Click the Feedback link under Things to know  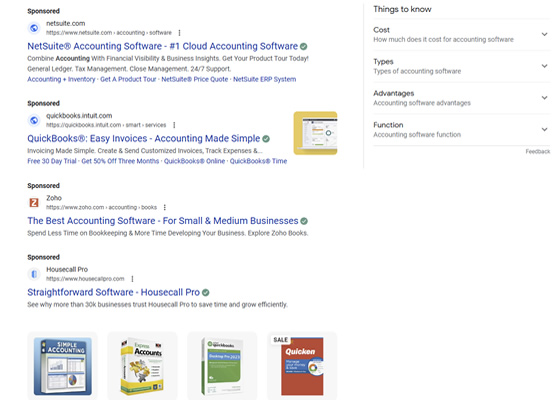[x=538, y=151]
